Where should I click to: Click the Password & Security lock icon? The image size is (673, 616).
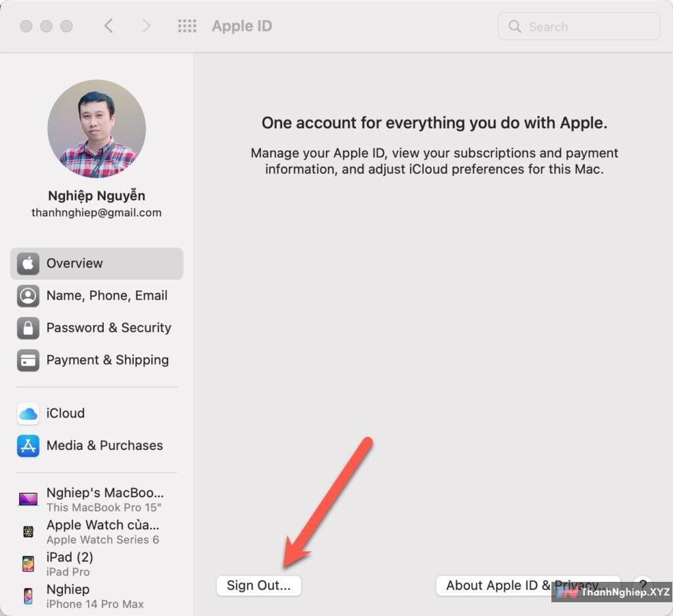(28, 328)
